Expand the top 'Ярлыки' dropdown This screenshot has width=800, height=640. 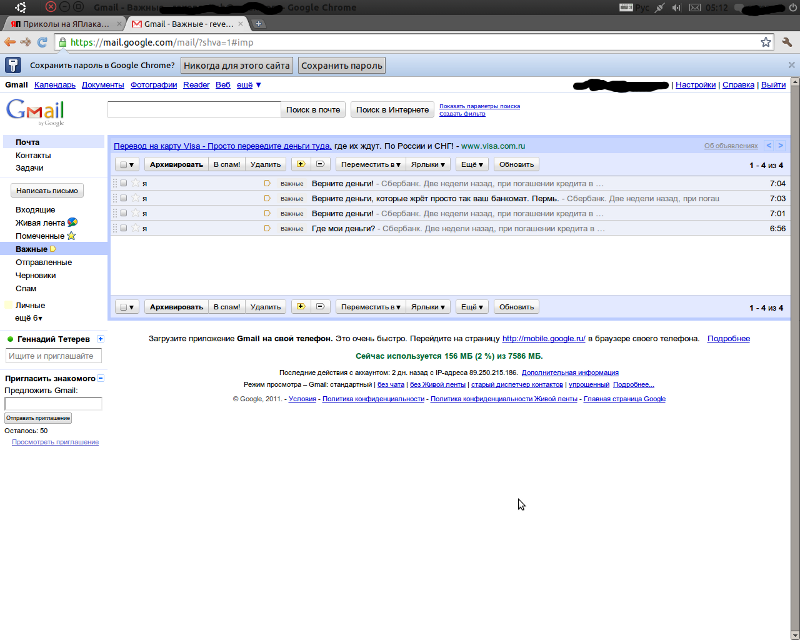click(428, 164)
